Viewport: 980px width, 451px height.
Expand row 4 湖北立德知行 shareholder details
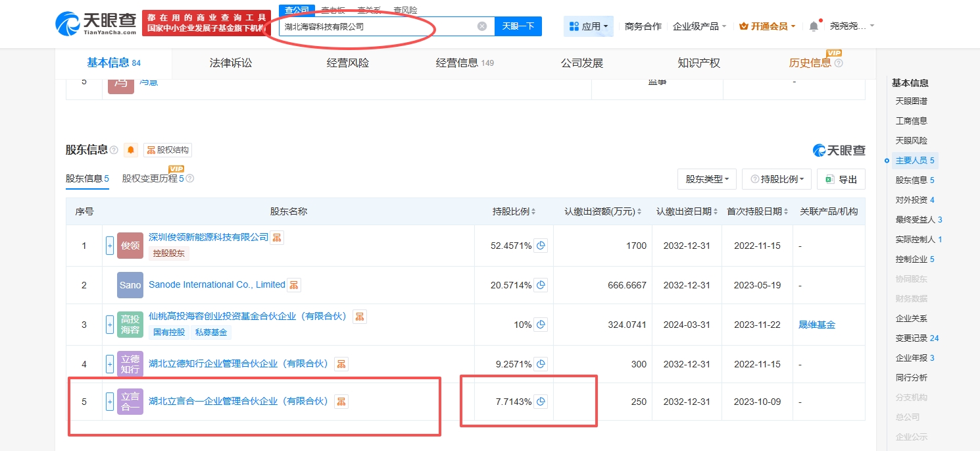tap(110, 364)
